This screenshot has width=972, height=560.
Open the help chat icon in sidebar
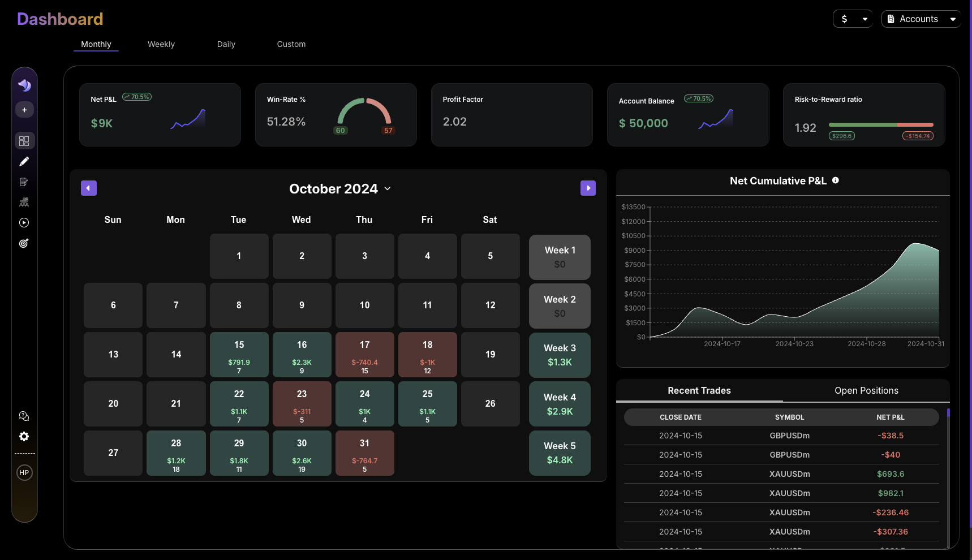(x=24, y=416)
